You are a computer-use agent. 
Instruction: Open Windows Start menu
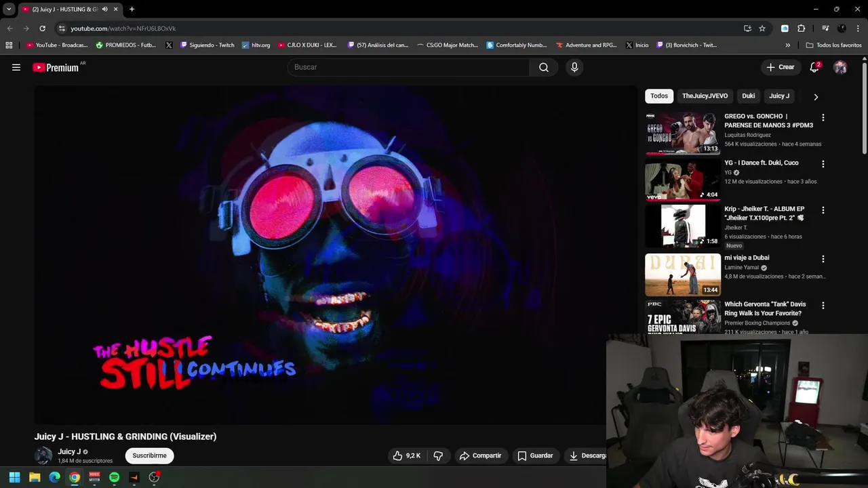click(x=14, y=477)
